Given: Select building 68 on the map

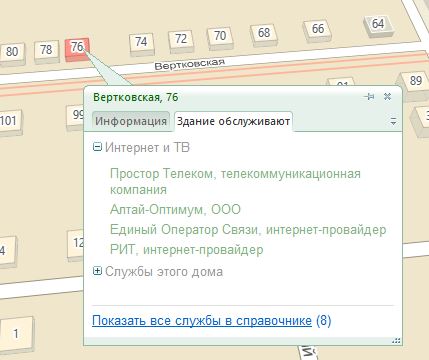Looking at the screenshot, I should click(264, 34).
